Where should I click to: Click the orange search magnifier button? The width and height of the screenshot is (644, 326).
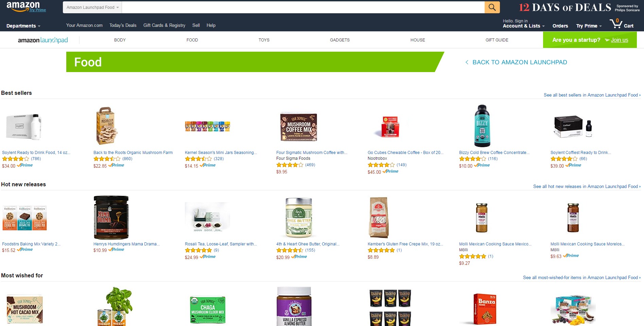pos(492,7)
